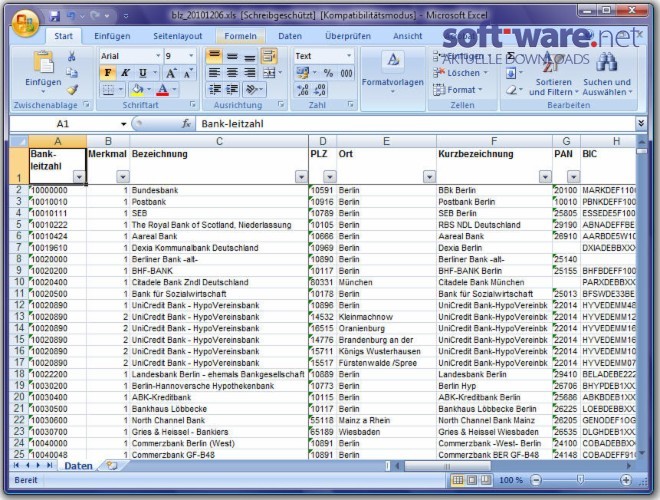
Task: Add a decimal place icon
Action: pos(303,90)
